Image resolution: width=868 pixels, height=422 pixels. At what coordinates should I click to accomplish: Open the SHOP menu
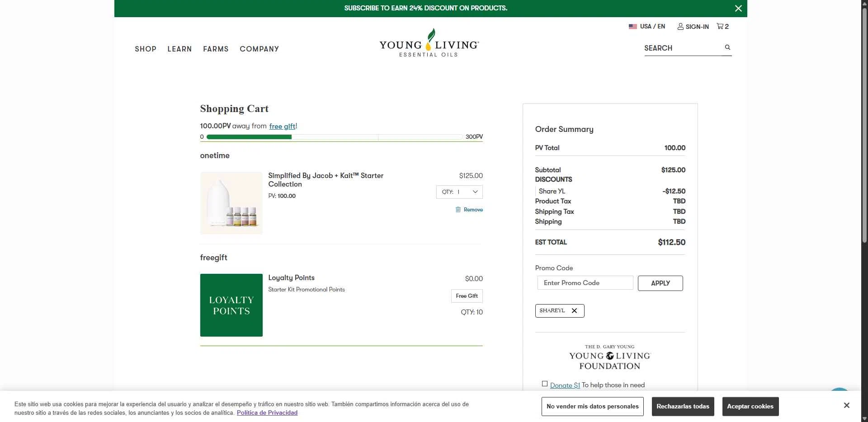pyautogui.click(x=146, y=49)
